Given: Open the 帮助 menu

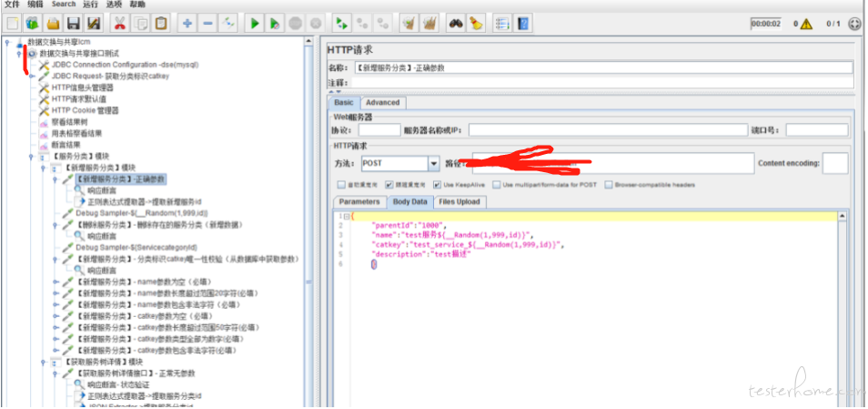Looking at the screenshot, I should [x=137, y=5].
